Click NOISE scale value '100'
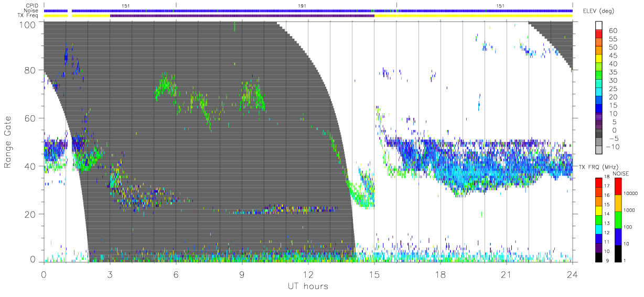 tap(628, 227)
